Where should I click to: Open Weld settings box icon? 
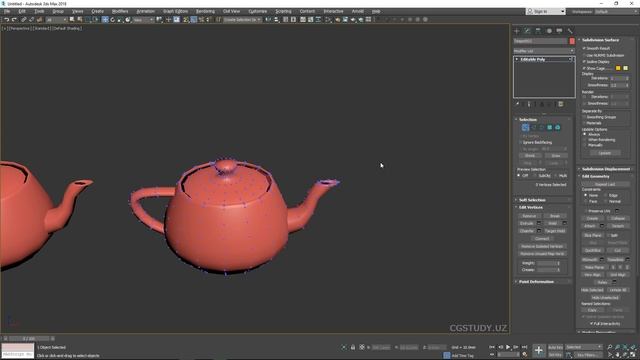(564, 223)
